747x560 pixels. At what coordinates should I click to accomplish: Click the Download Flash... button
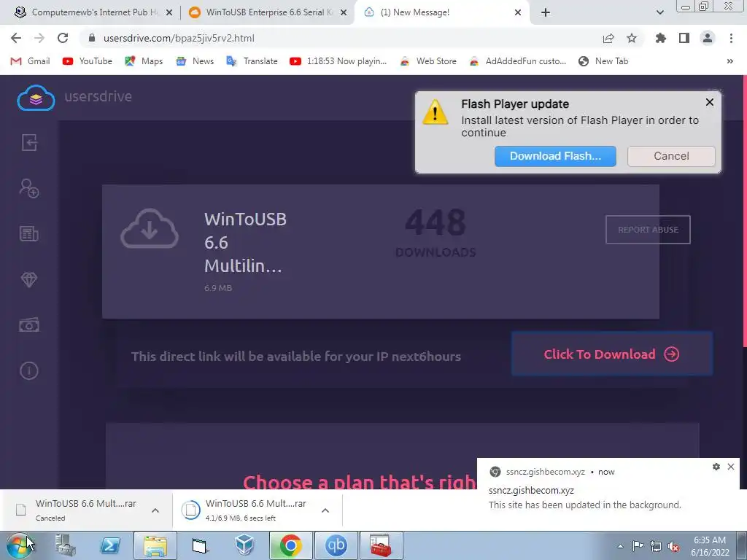pos(555,156)
